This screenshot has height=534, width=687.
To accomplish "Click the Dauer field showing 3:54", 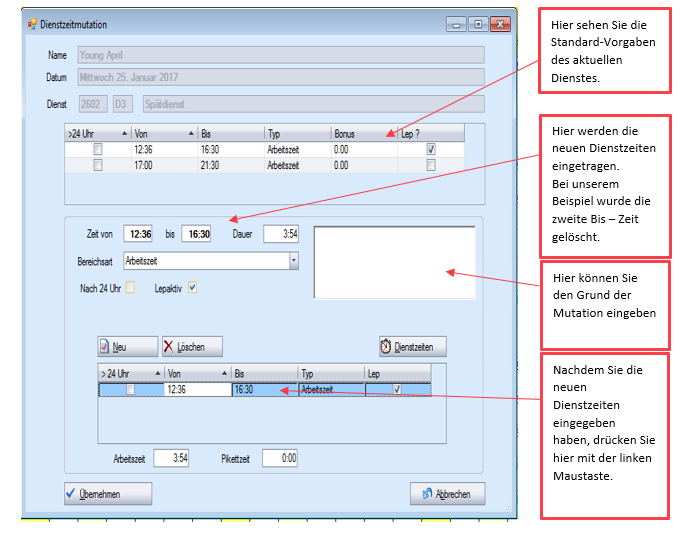I will point(281,234).
